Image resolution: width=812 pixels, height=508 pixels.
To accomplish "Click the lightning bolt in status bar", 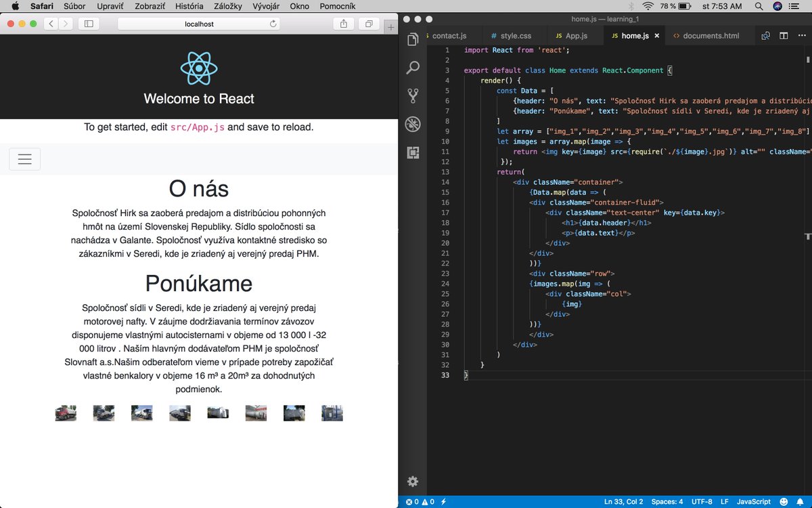I will pos(443,502).
